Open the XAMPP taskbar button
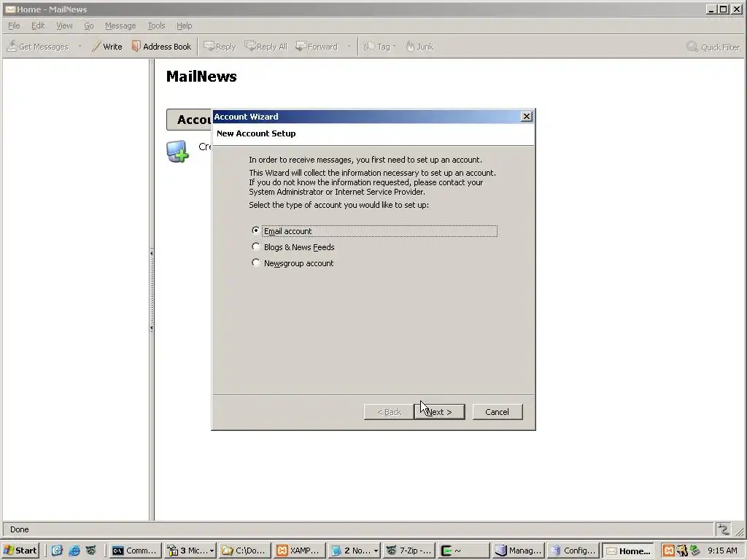The width and height of the screenshot is (747, 560). coord(300,551)
